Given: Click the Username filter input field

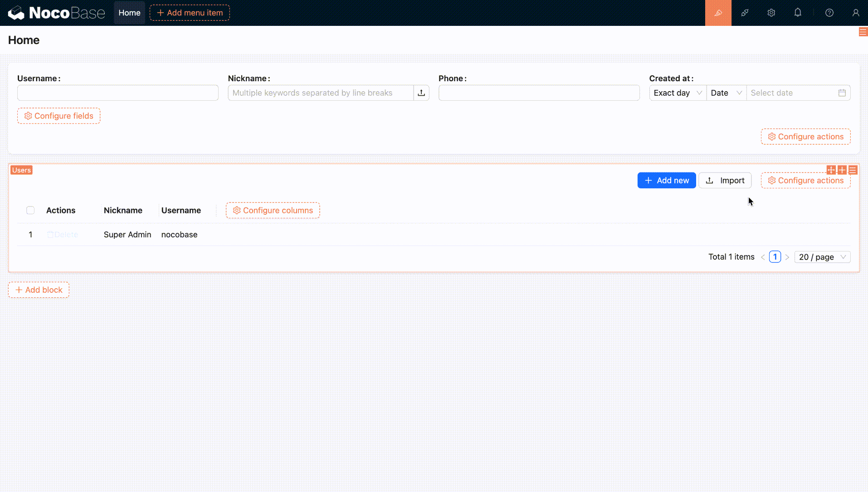Looking at the screenshot, I should pos(117,93).
